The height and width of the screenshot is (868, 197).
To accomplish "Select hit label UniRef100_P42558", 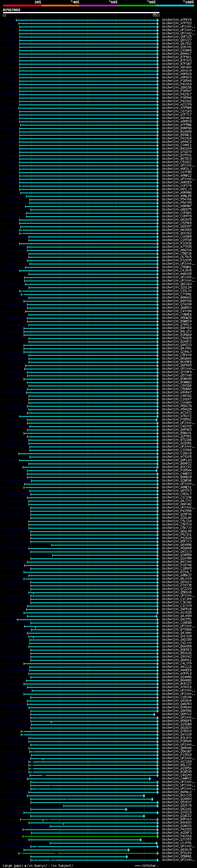I will coord(177,511).
